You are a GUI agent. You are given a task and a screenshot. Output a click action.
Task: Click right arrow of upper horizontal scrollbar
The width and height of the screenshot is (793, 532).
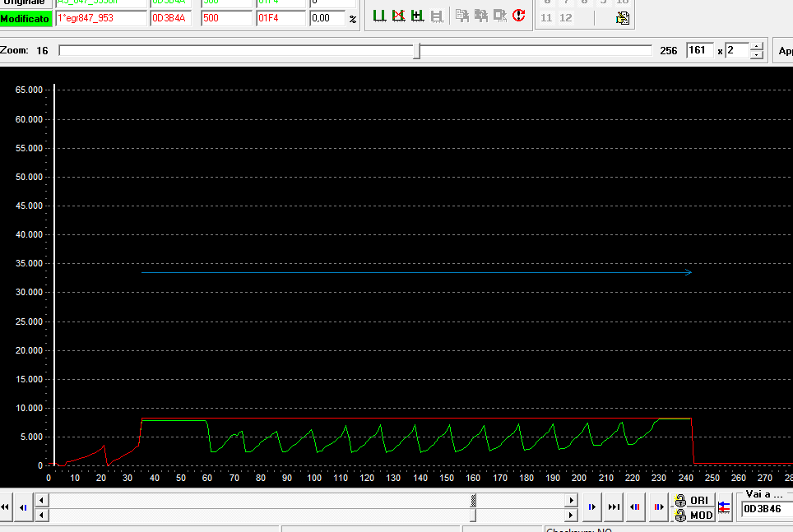point(571,501)
